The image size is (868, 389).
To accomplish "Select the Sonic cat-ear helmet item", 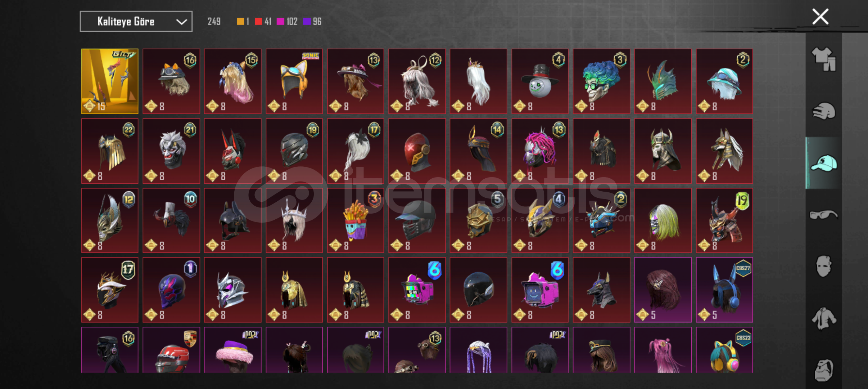I will 294,81.
